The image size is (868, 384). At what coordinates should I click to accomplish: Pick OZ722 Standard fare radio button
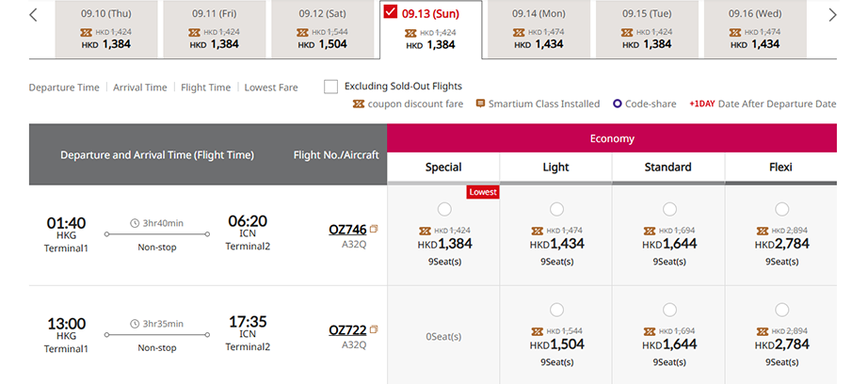click(669, 310)
